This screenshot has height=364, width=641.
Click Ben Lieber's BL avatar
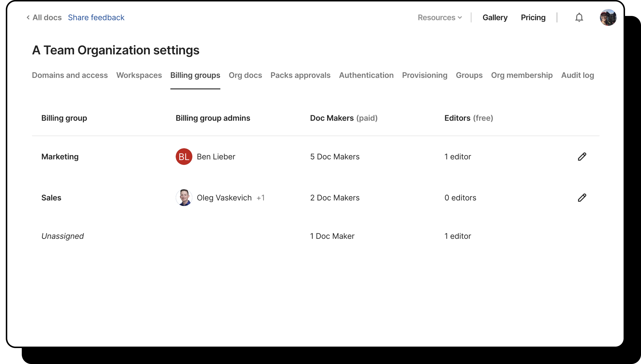pyautogui.click(x=184, y=157)
